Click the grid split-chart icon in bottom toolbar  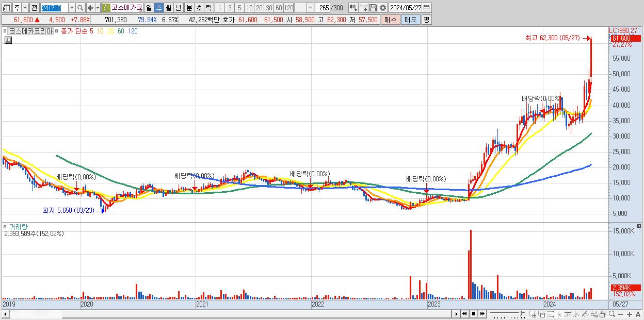pos(533,314)
